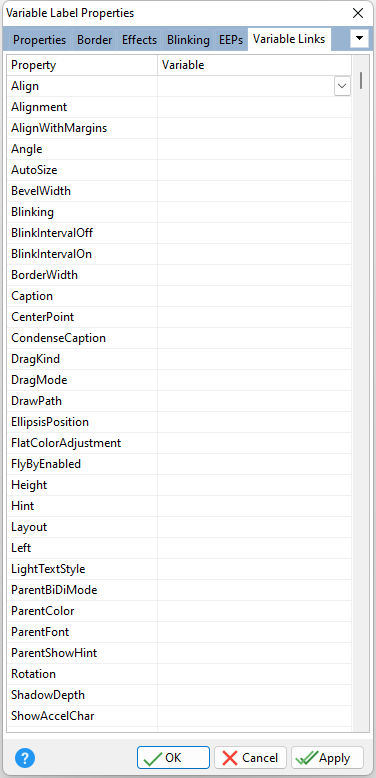Close the Variable Label Properties dialog
Viewport: 376px width, 778px height.
(x=358, y=13)
